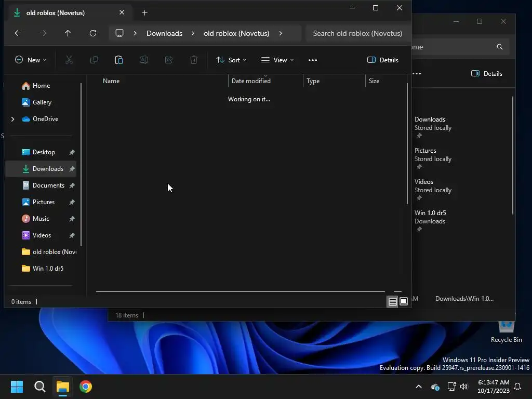Toggle the Details pane in front window
Screen dimensions: 532x399
(383, 60)
